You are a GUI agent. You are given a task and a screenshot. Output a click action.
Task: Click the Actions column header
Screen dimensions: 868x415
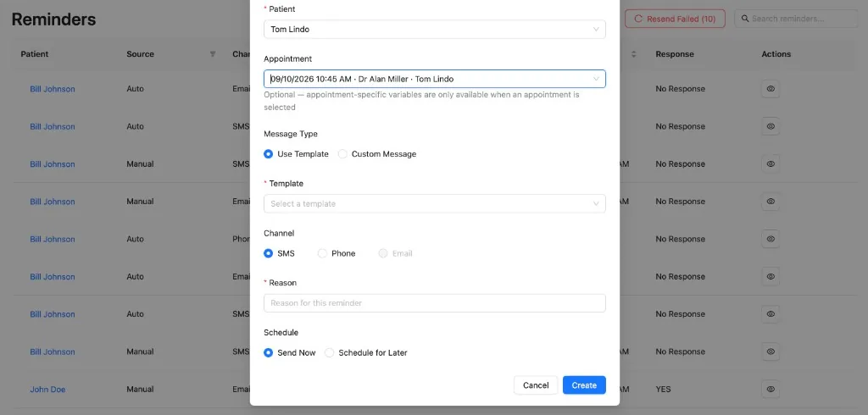[776, 54]
